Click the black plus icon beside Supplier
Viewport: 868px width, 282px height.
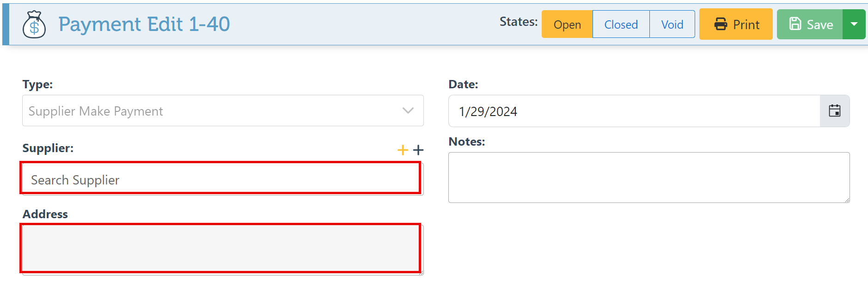(x=418, y=150)
